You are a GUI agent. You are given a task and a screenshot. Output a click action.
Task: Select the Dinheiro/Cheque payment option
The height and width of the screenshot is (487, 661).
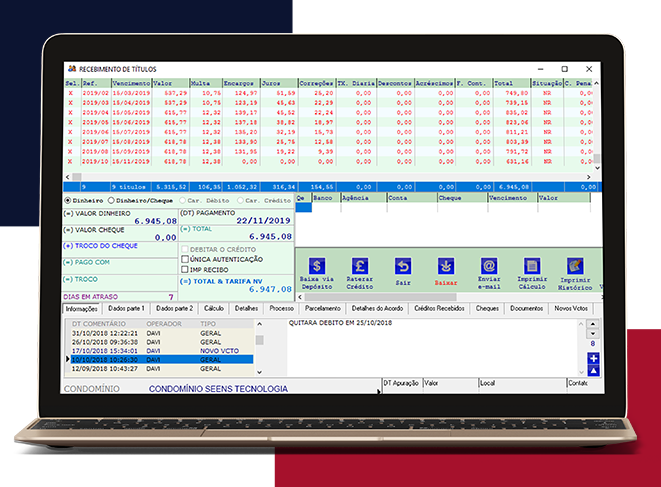(x=112, y=200)
